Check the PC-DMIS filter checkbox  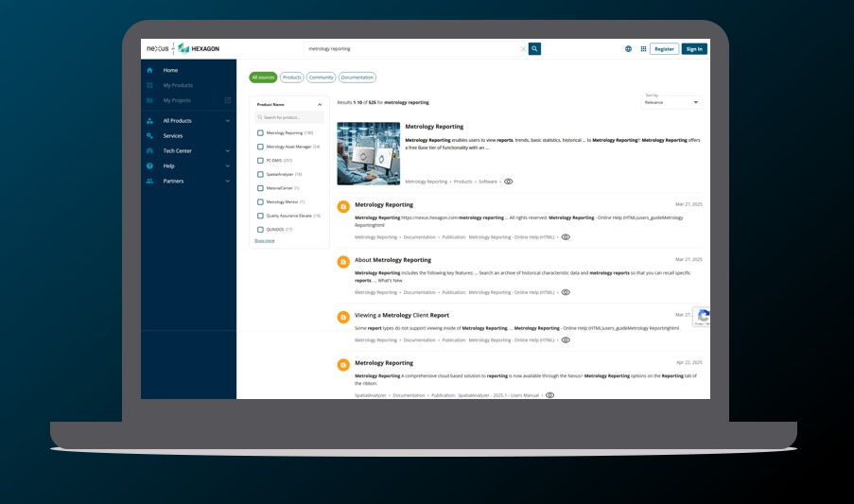point(260,161)
